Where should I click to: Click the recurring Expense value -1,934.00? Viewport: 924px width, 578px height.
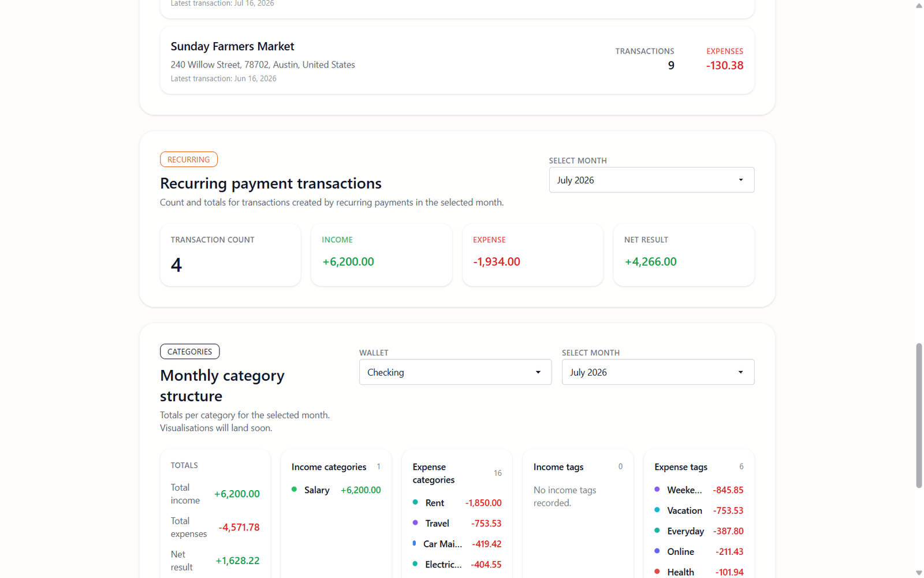pyautogui.click(x=497, y=262)
